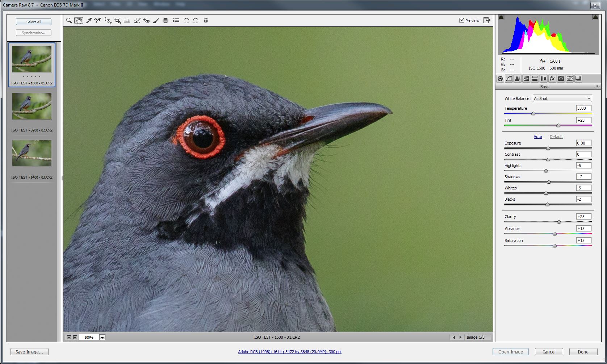Rotate the image counterclockwise
This screenshot has width=607, height=364.
pos(187,21)
